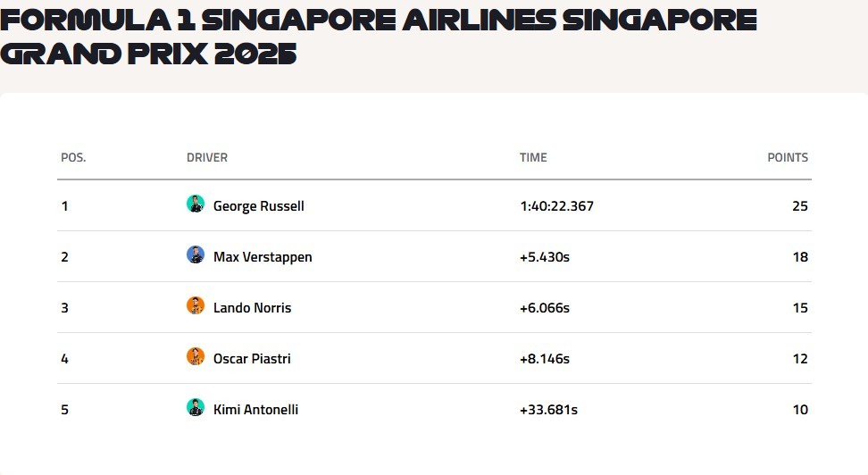Viewport: 868px width, 475px height.
Task: Click Russell's 25 points value
Action: tap(799, 206)
